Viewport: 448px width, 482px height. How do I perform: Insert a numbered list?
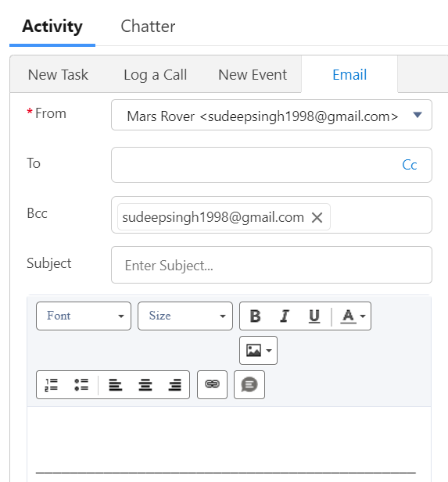tap(52, 384)
